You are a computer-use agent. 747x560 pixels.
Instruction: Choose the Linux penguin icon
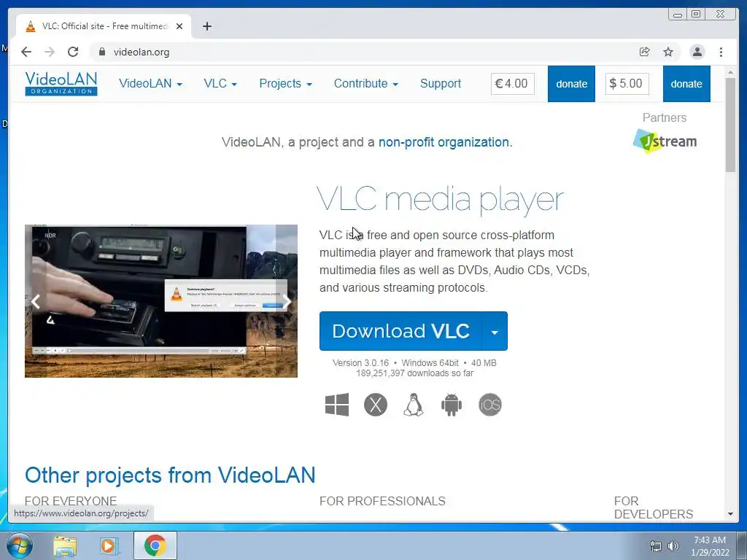pos(414,405)
